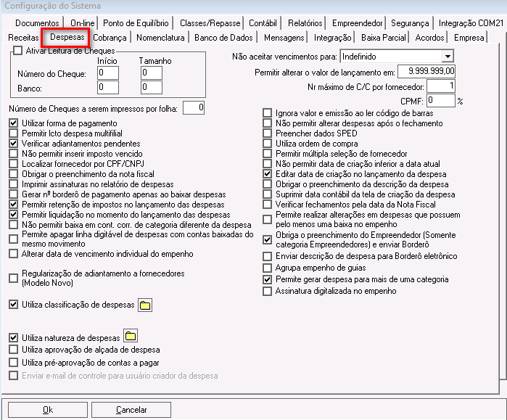Select the Segurança tab
The width and height of the screenshot is (507, 420).
410,23
